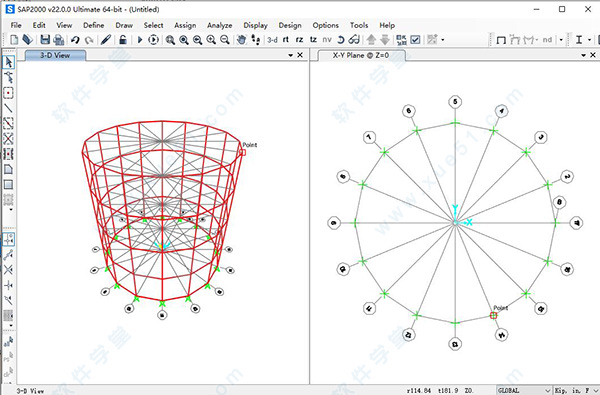The width and height of the screenshot is (600, 395).
Task: Select Quick Draw Braces tool
Action: (x=8, y=139)
